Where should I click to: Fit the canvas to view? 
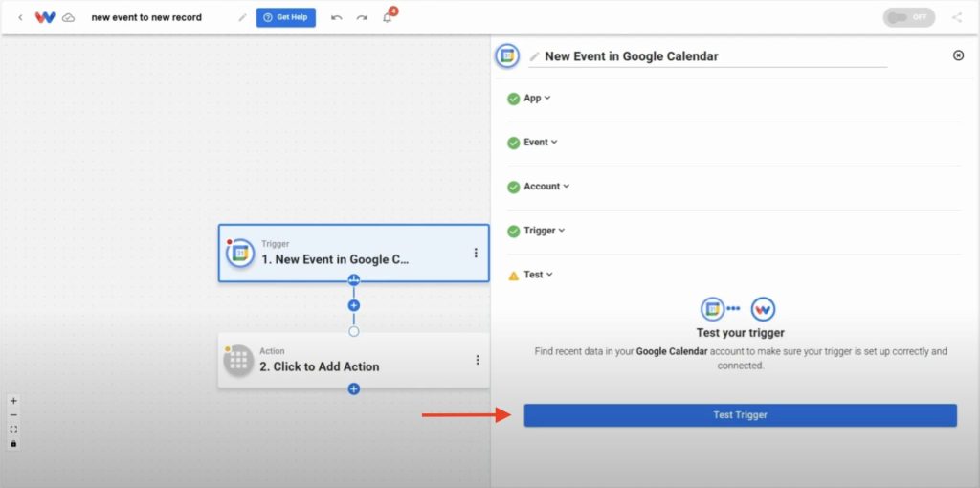13,430
